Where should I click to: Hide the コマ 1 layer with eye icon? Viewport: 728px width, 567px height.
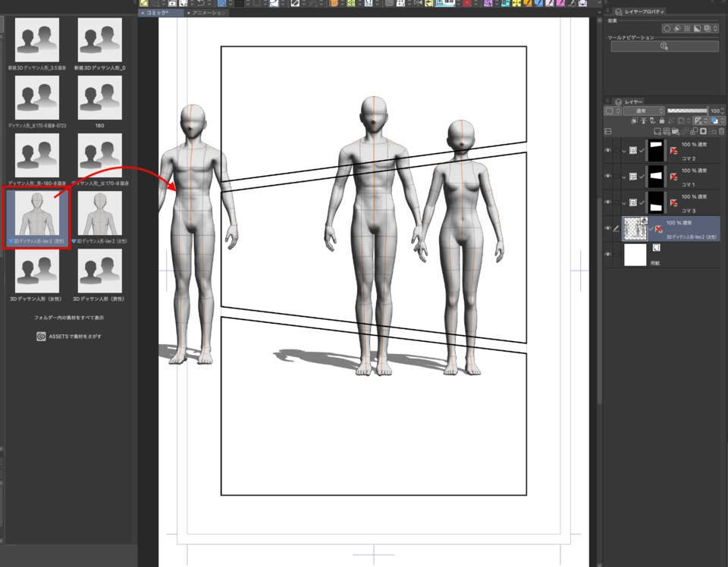pos(607,177)
